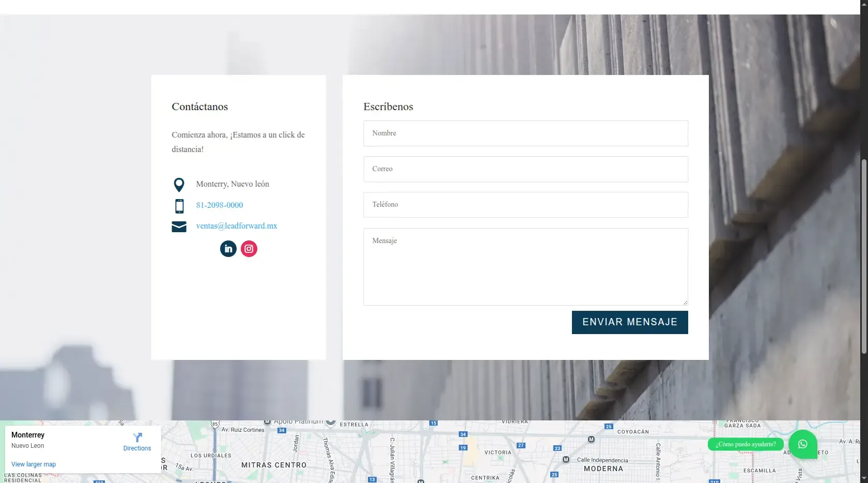
Task: Open the Instagram profile icon
Action: pyautogui.click(x=249, y=249)
